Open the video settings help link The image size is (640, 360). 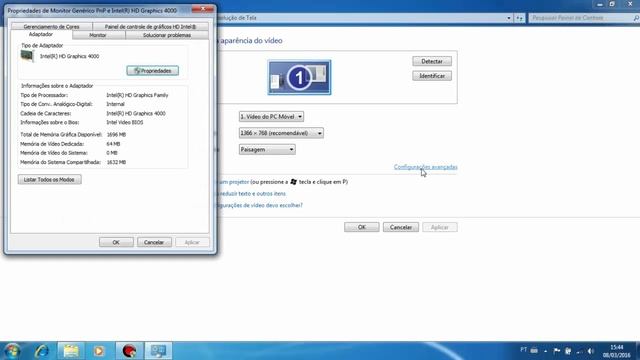[x=260, y=205]
